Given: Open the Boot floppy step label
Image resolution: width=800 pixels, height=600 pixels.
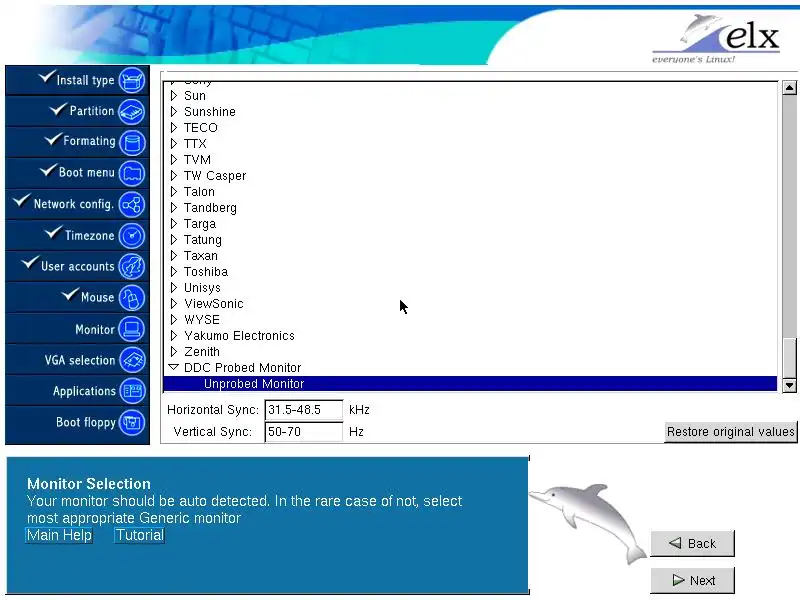Looking at the screenshot, I should (86, 422).
